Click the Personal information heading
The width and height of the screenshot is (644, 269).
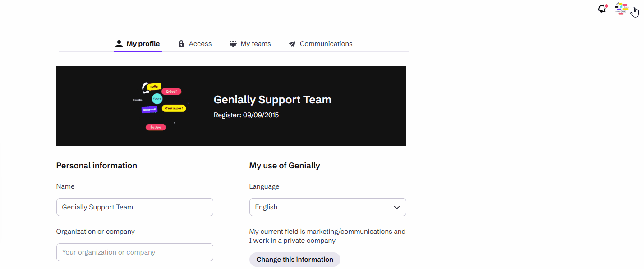pyautogui.click(x=97, y=166)
